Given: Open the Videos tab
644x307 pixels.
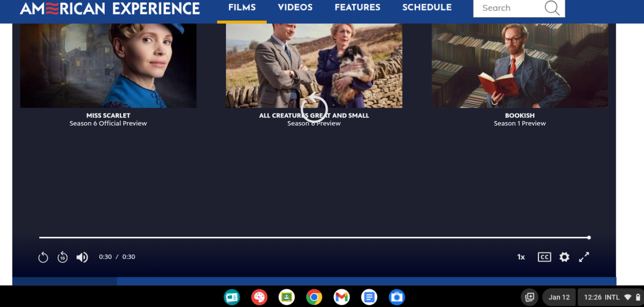Looking at the screenshot, I should (x=295, y=8).
